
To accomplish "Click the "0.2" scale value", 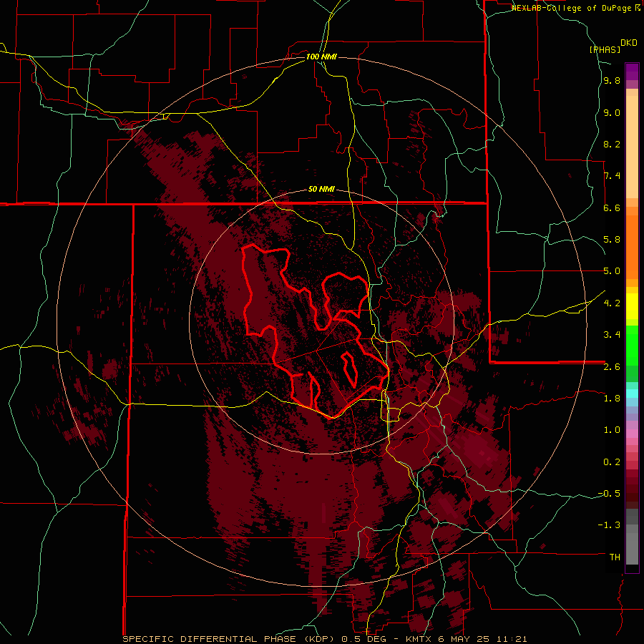I will (612, 462).
